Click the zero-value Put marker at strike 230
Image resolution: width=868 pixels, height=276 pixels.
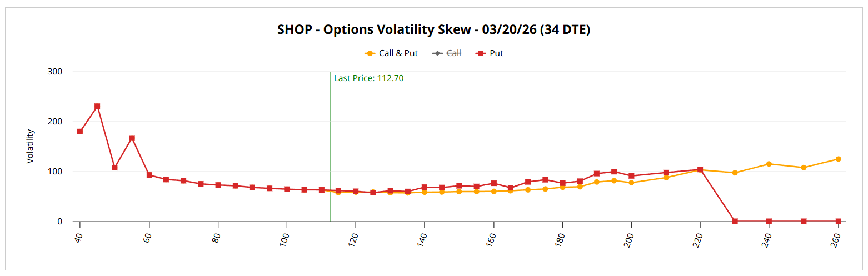[x=735, y=221]
